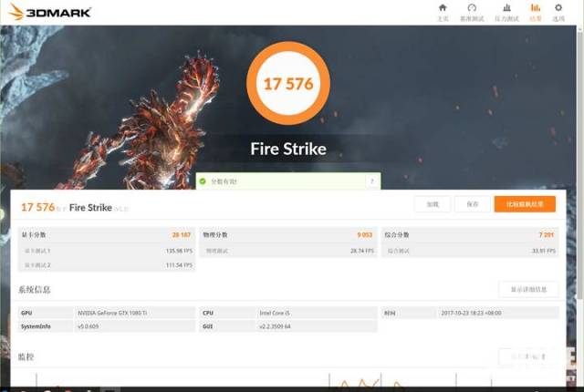
Task: Click the CPU label in system info
Action: click(208, 313)
